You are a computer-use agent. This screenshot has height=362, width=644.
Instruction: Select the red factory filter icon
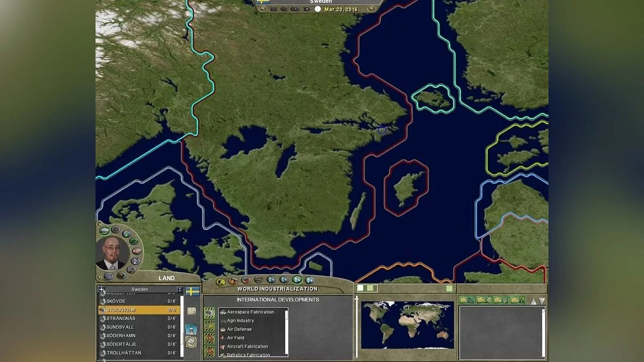pyautogui.click(x=246, y=280)
